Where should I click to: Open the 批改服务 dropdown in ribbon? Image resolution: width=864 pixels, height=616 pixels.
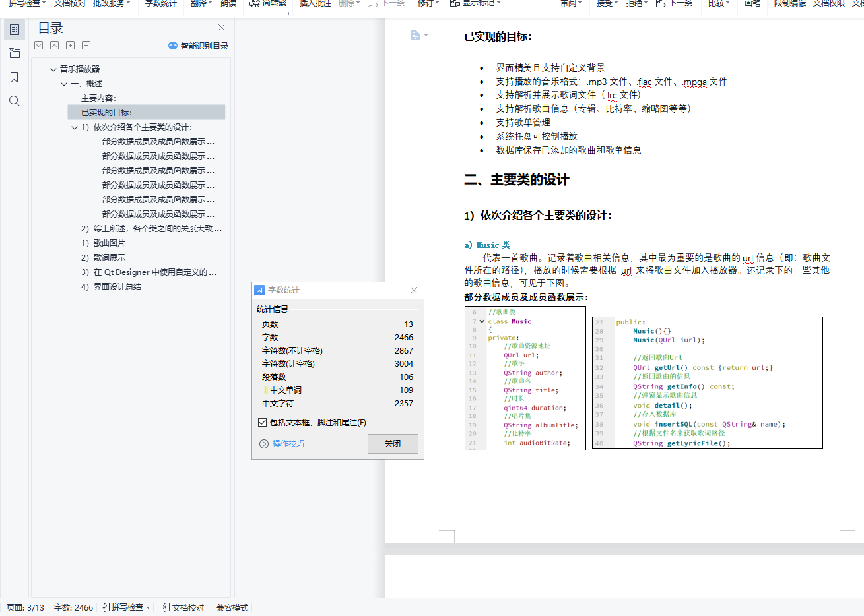[x=112, y=4]
